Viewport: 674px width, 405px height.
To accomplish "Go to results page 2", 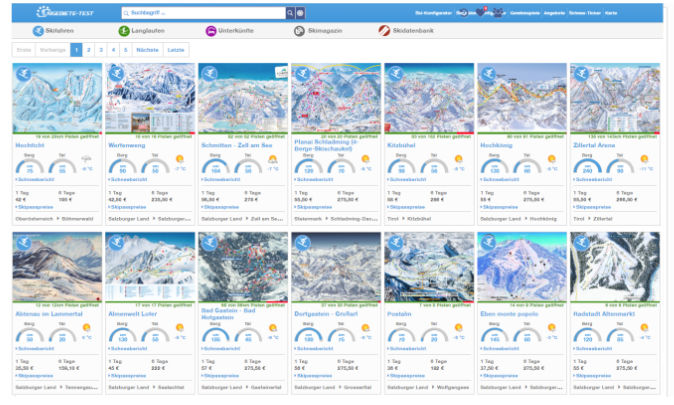I will (89, 50).
